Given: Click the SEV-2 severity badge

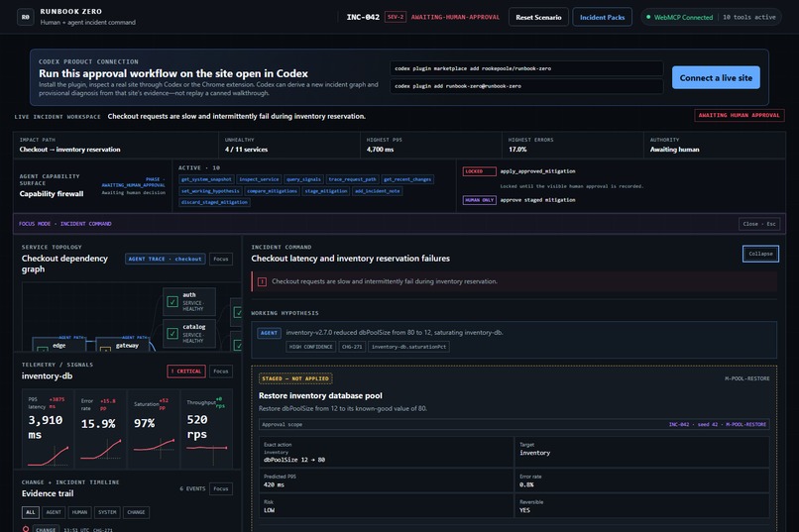Looking at the screenshot, I should pos(395,17).
